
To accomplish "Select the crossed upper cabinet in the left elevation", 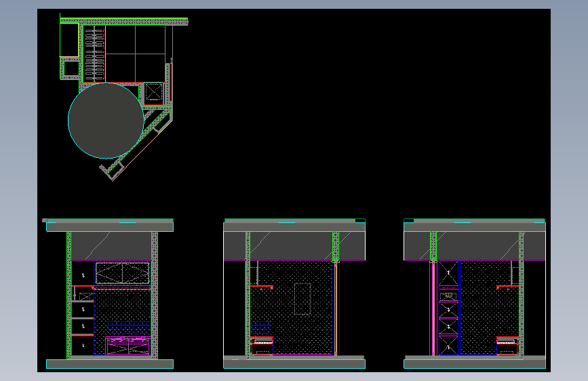I will [x=123, y=273].
